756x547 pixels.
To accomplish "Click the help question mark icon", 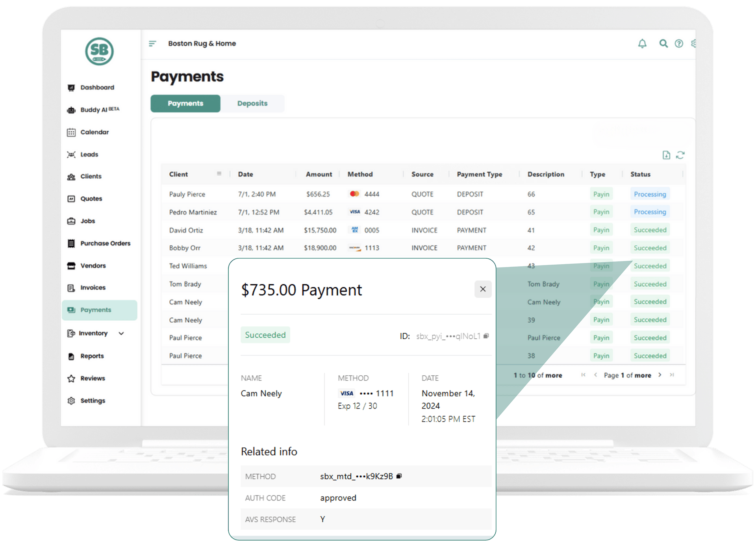I will click(x=679, y=44).
